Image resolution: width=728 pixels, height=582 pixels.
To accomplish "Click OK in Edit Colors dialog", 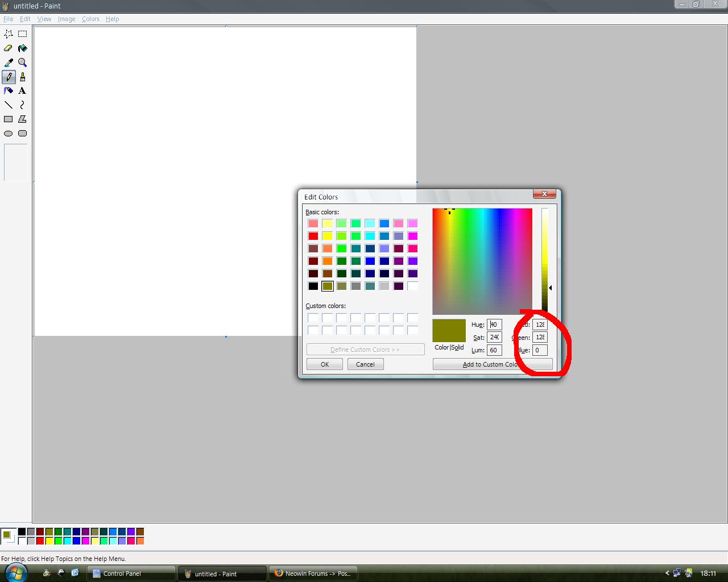I will pyautogui.click(x=325, y=364).
